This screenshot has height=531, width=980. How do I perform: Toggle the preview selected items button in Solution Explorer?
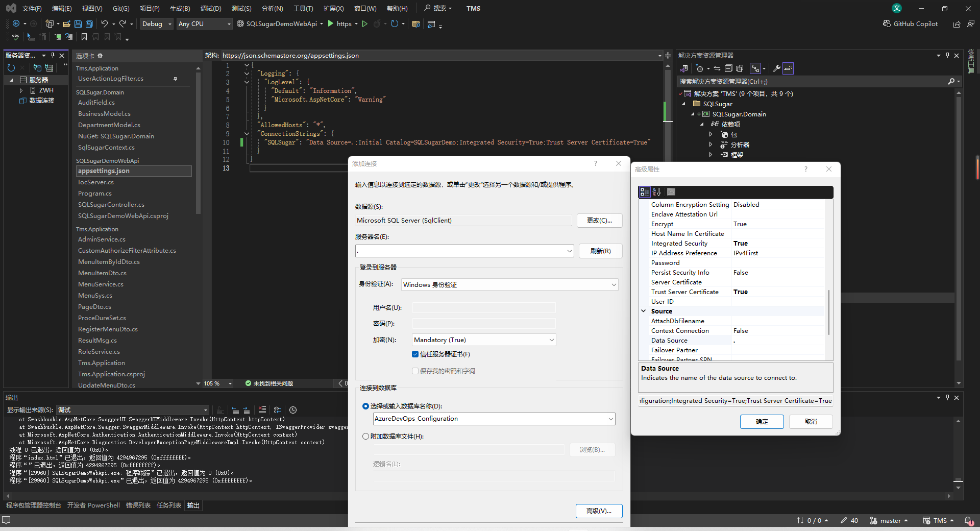click(x=788, y=68)
